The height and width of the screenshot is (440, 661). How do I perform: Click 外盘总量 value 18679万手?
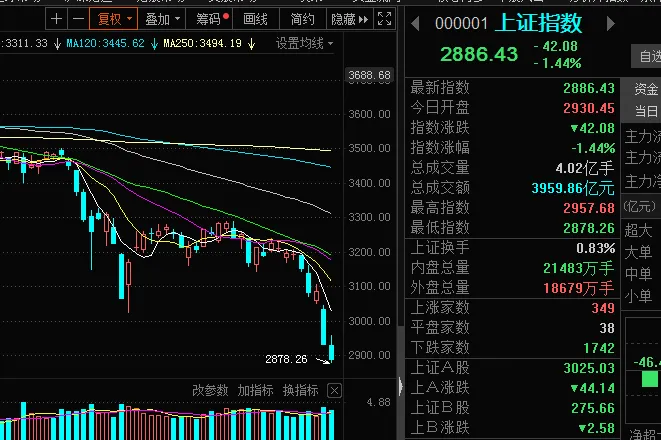[578, 288]
